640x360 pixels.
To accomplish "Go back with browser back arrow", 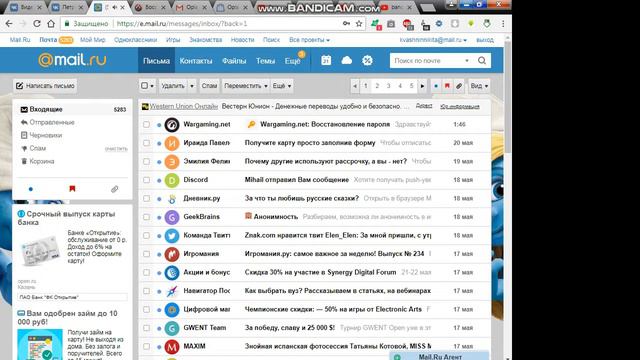I will pos(9,24).
